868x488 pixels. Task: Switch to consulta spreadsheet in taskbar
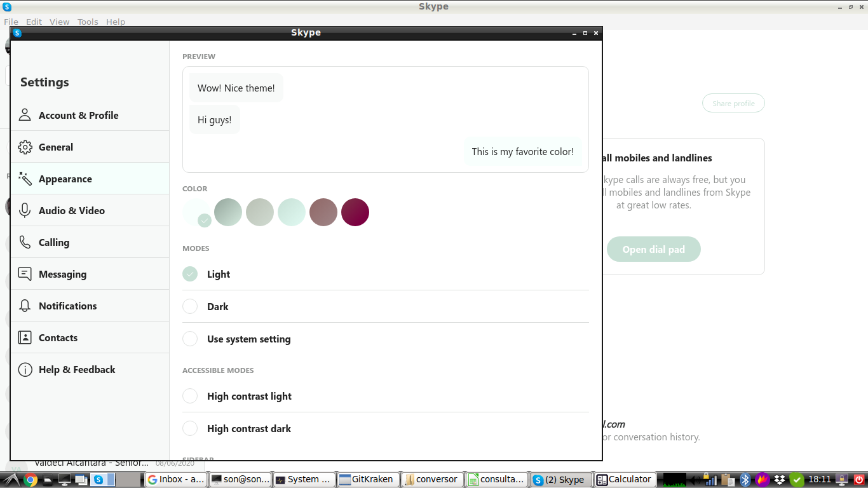[x=496, y=480]
